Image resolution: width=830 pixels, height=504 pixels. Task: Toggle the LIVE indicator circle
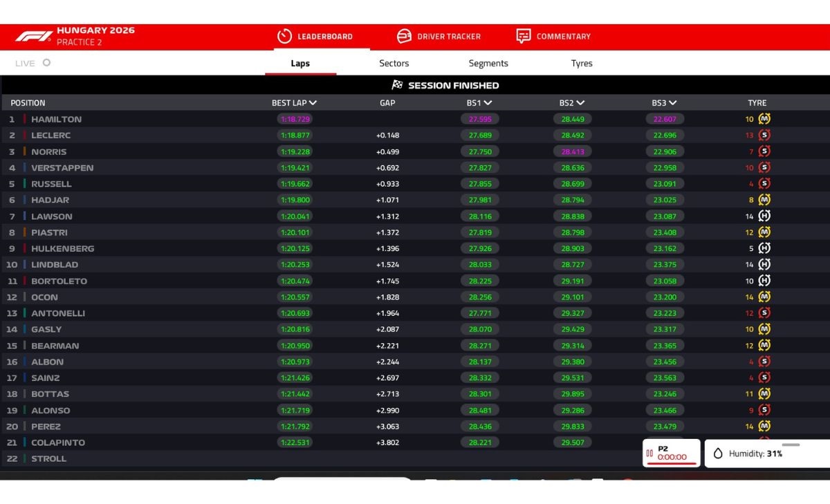click(46, 62)
